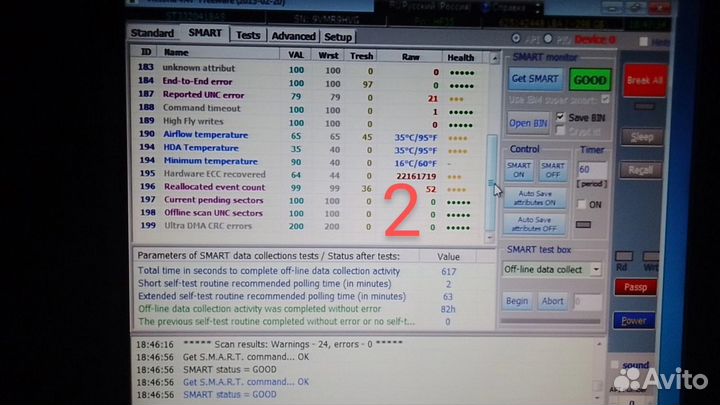Select the SMART tab
This screenshot has width=720, height=405.
coord(205,33)
